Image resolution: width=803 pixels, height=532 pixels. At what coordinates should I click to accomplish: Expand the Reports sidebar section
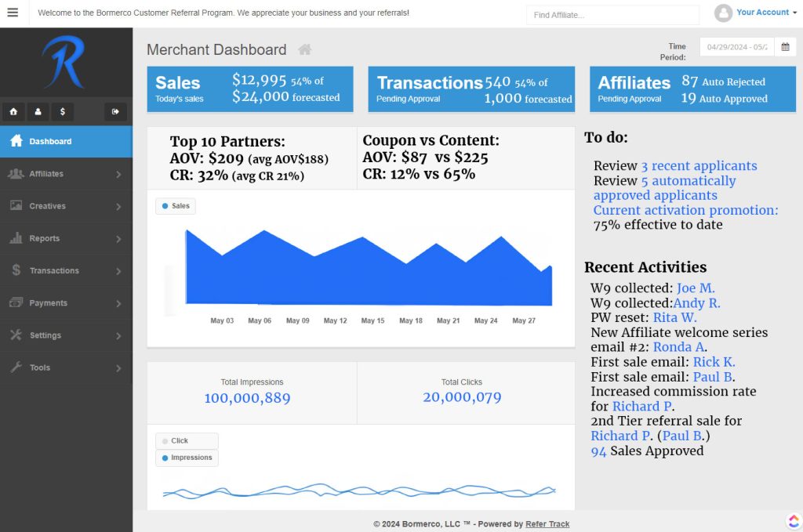(66, 238)
